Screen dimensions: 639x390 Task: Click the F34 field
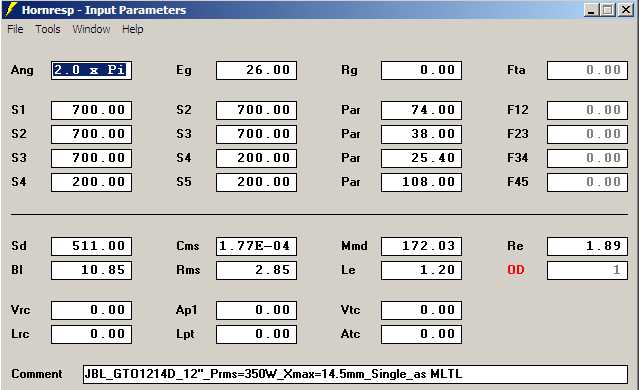tap(587, 158)
